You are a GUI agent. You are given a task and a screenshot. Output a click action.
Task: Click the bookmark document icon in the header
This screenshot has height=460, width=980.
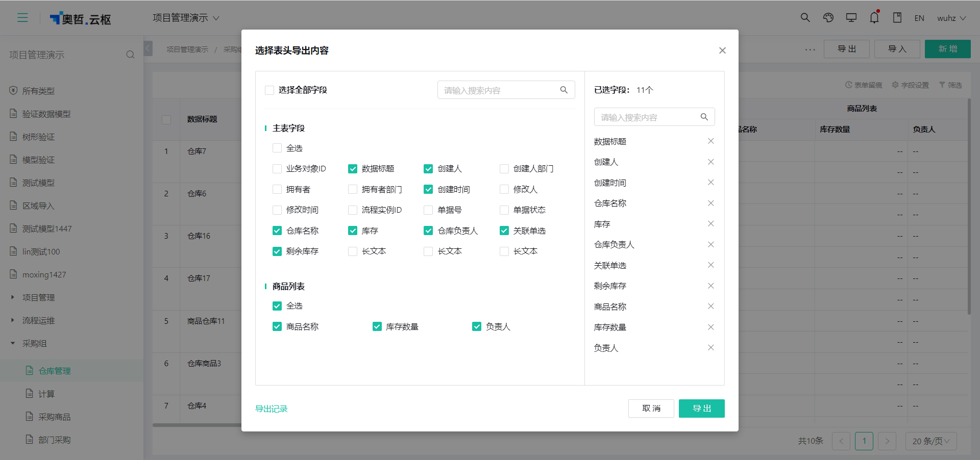(897, 18)
